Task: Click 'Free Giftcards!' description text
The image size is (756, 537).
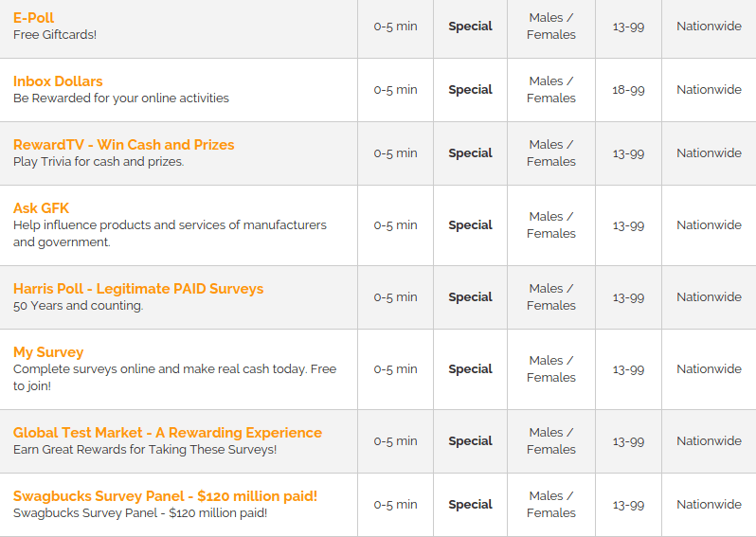Action: tap(55, 35)
